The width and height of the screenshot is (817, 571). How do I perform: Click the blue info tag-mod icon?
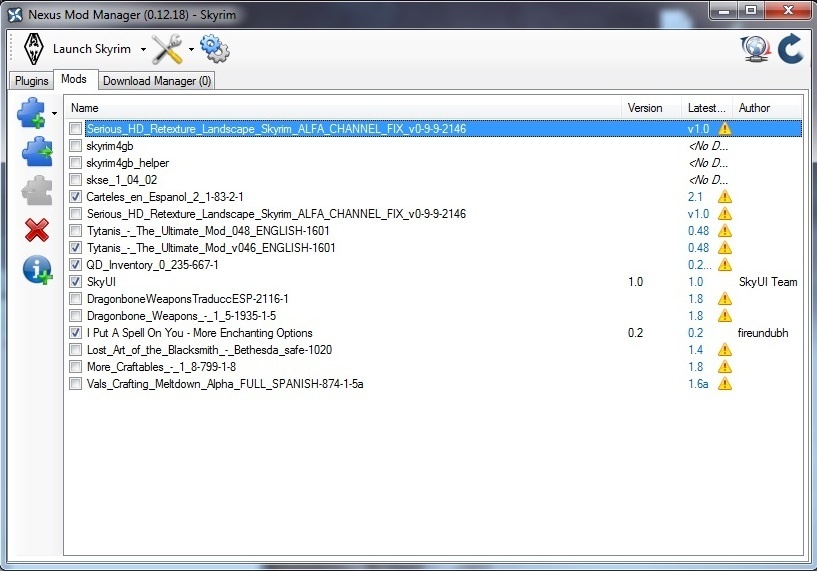click(37, 269)
